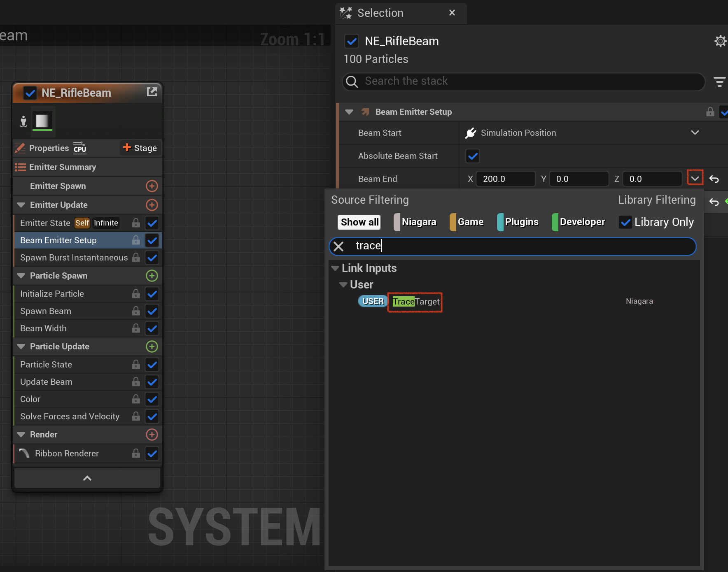The width and height of the screenshot is (728, 572).
Task: Click the stack filter options icon
Action: coord(719,81)
